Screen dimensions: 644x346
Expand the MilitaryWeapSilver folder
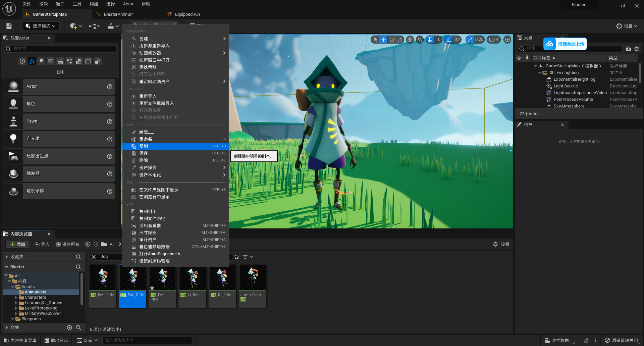[16, 314]
